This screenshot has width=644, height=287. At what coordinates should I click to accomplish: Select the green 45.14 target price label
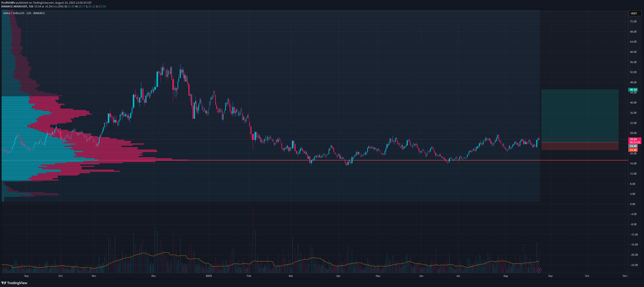coord(633,90)
